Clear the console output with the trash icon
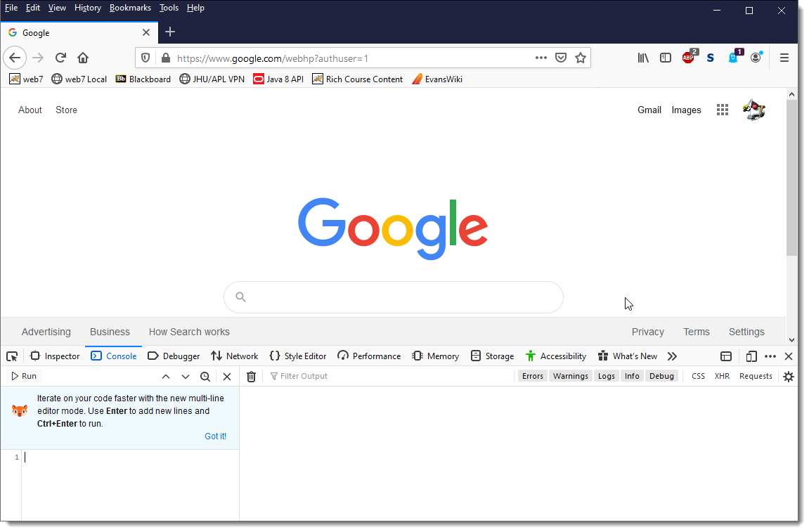This screenshot has height=532, width=809. pos(251,377)
